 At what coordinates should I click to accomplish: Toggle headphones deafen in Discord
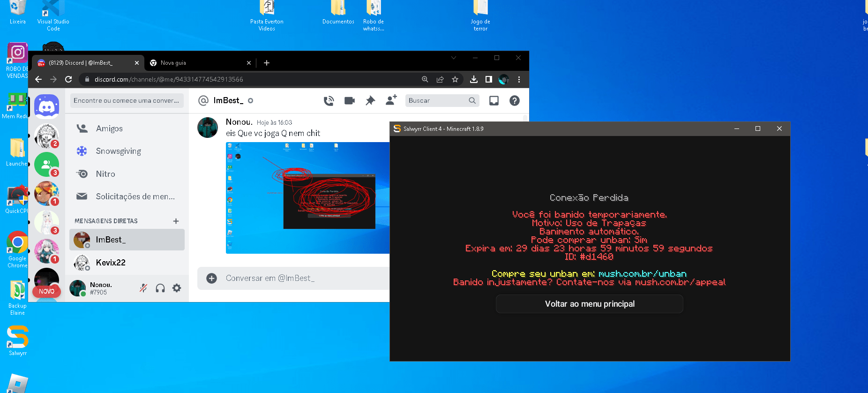click(160, 288)
